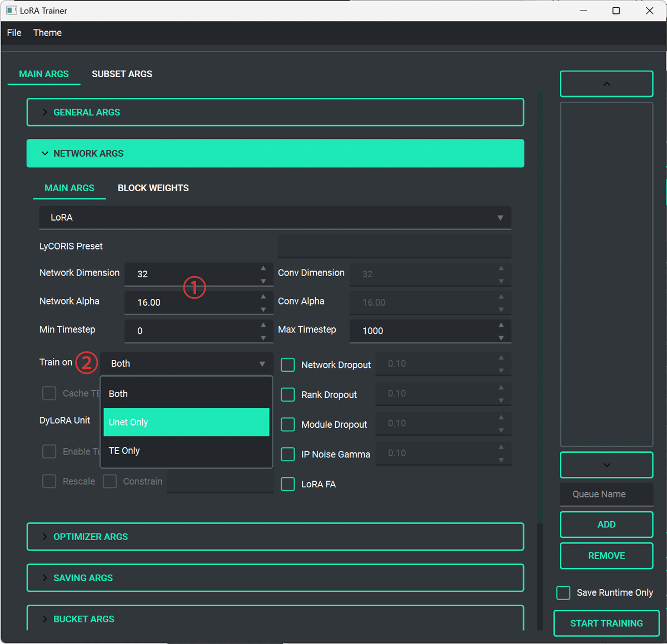Click the down chevron icon below the queue panel
This screenshot has width=667, height=644.
tap(606, 465)
